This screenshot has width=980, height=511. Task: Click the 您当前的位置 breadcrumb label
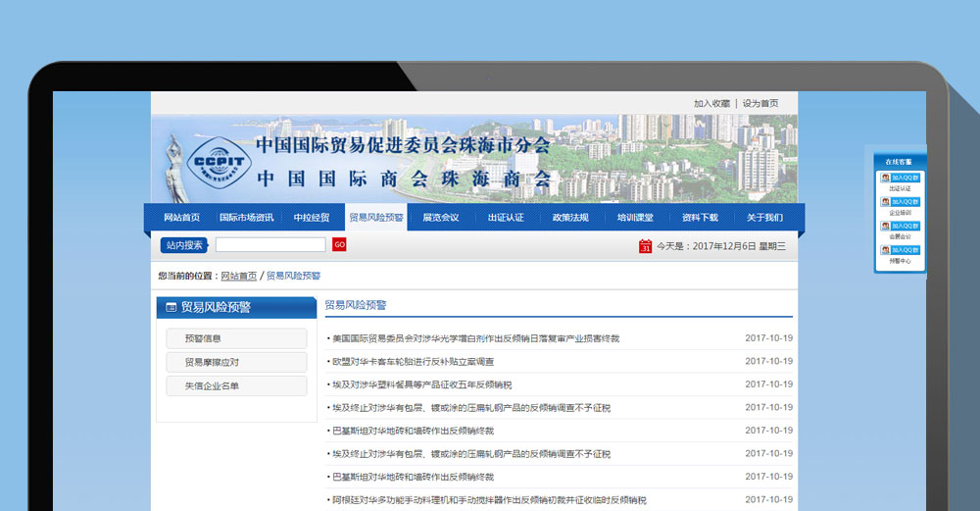188,276
